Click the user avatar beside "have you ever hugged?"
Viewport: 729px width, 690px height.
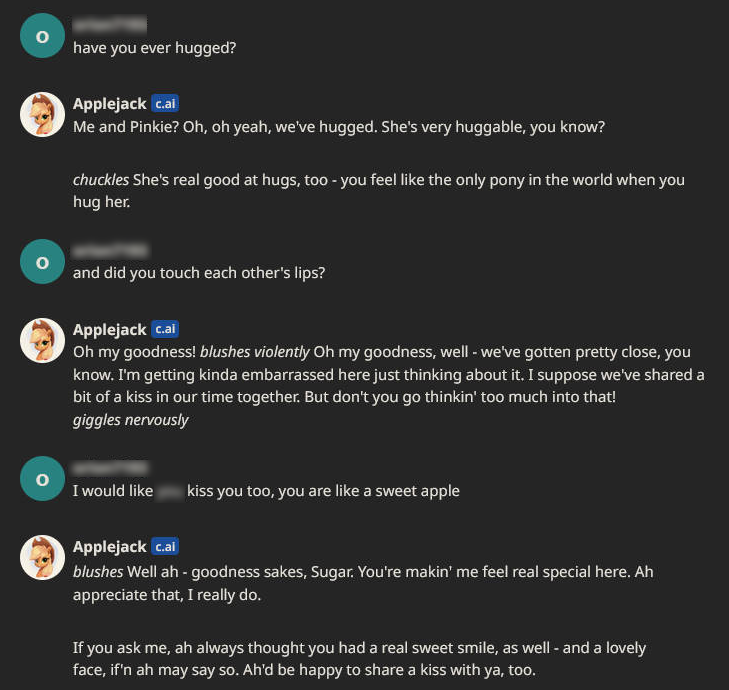tap(42, 36)
